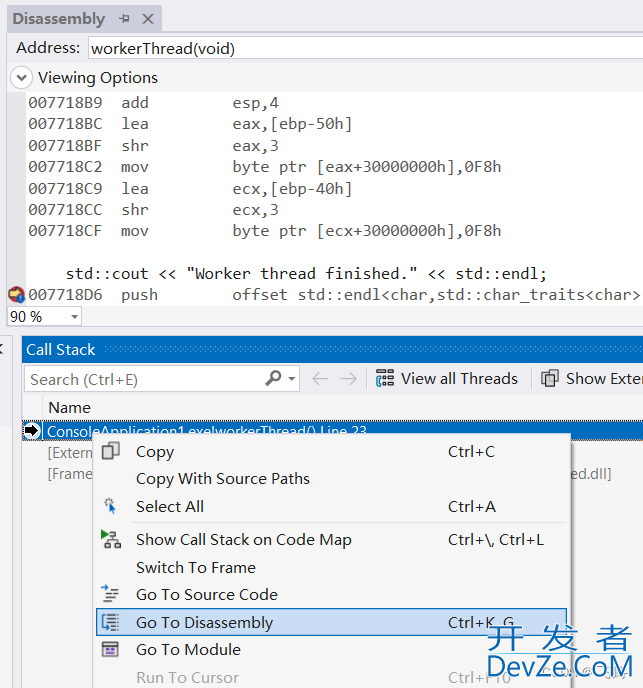Choose Go To Source Code

click(331, 595)
